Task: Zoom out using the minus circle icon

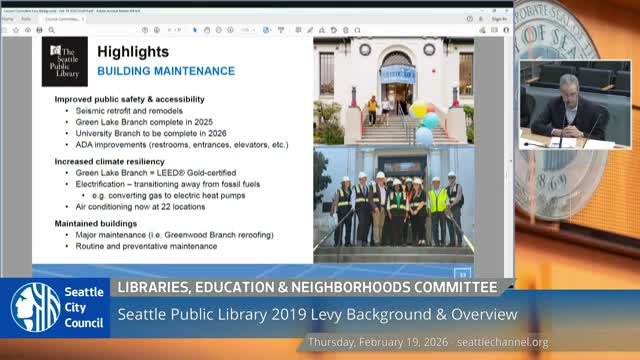Action: pyautogui.click(x=219, y=30)
